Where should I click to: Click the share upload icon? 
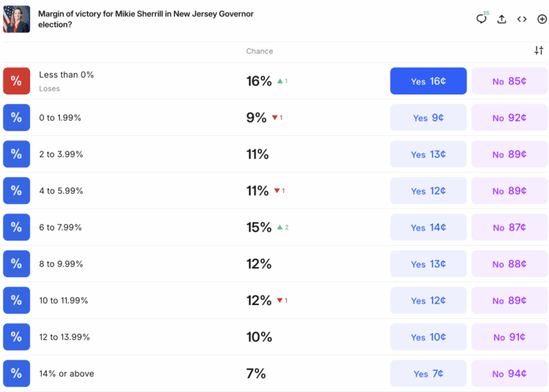point(501,19)
